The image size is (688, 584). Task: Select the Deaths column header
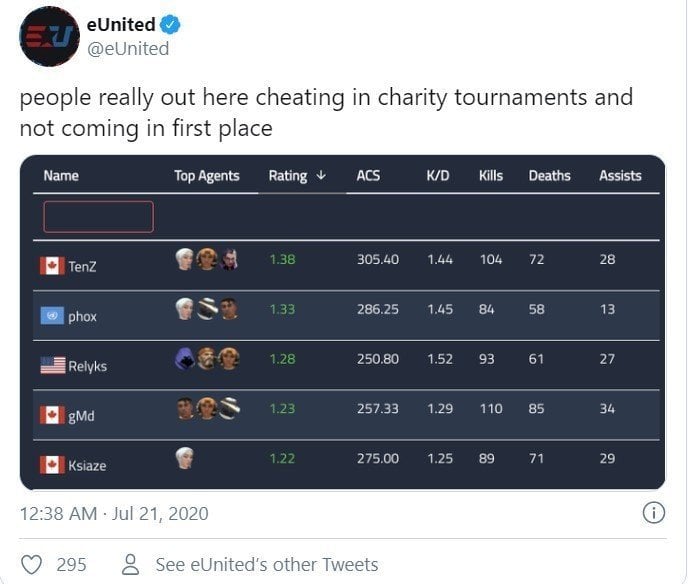(x=549, y=176)
